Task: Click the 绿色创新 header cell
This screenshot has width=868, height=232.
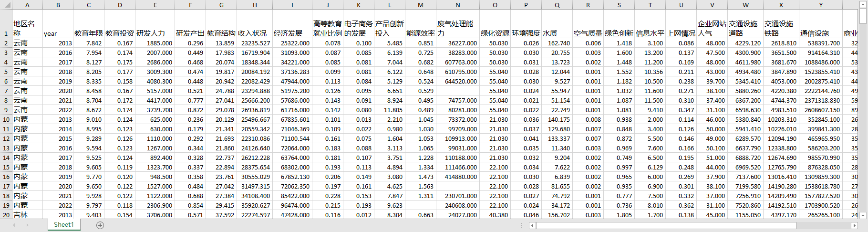Action: (x=619, y=24)
